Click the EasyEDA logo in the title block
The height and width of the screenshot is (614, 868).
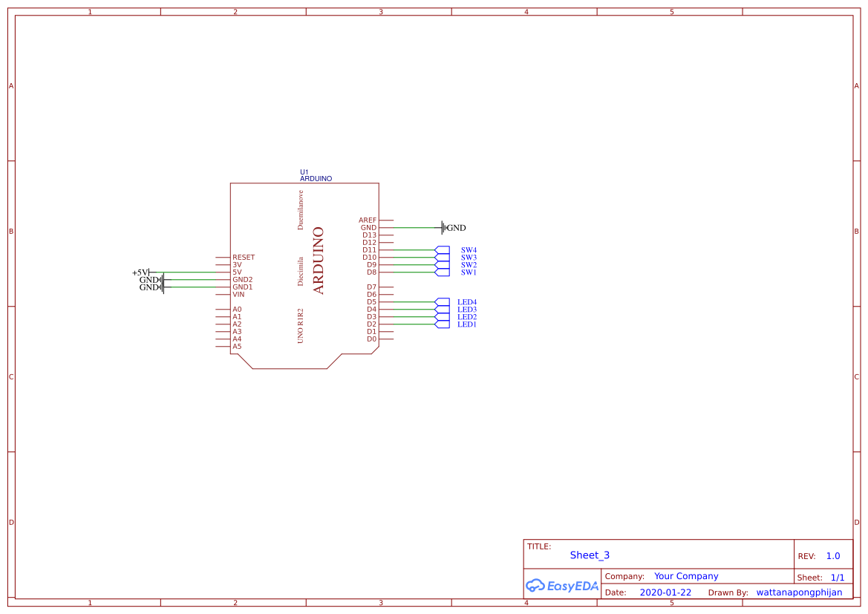pyautogui.click(x=563, y=586)
